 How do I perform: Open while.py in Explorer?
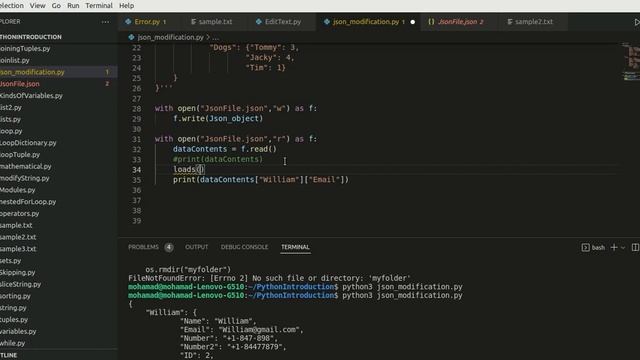coord(59,343)
